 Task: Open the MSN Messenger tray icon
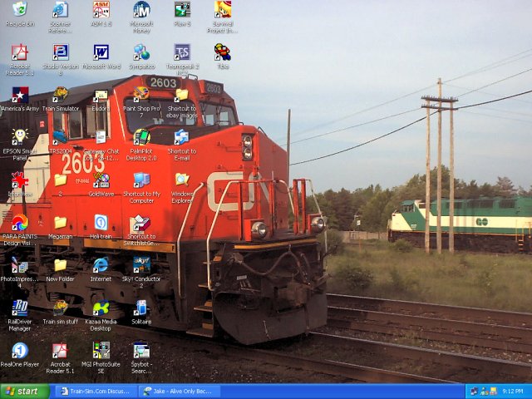pos(484,392)
